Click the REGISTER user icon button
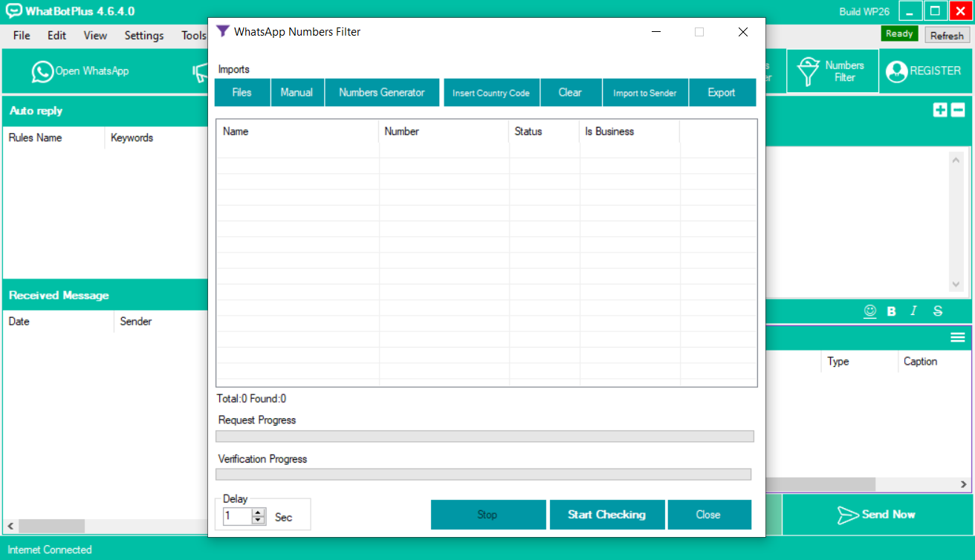This screenshot has height=560, width=975. (924, 71)
